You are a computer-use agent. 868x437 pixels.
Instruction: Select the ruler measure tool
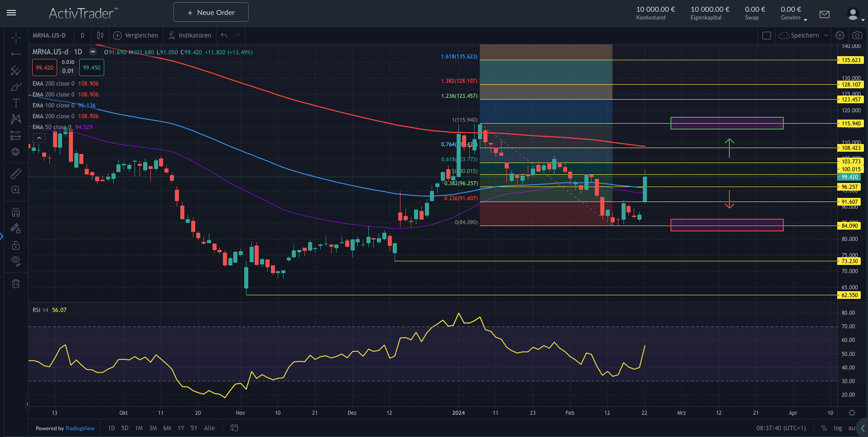(16, 173)
